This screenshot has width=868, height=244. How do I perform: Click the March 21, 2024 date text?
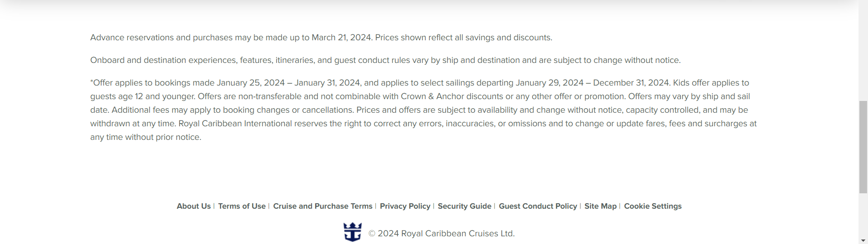(342, 38)
